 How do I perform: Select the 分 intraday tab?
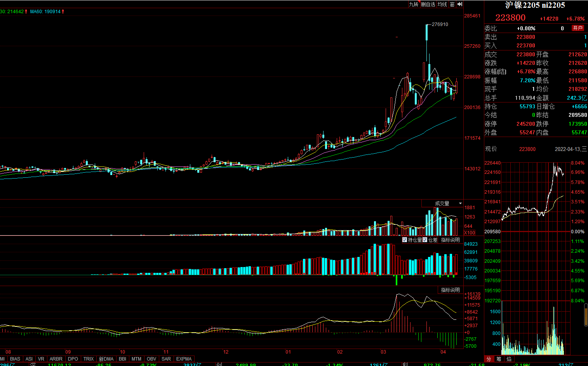pos(489,359)
